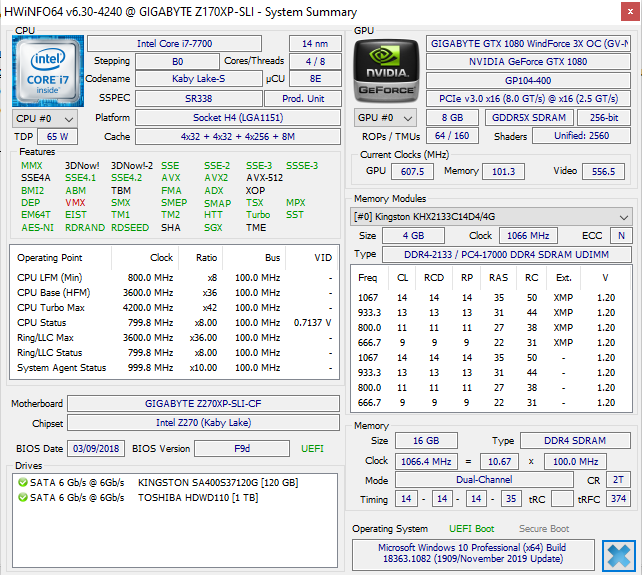The height and width of the screenshot is (575, 642).
Task: Click the red VMX feature label
Action: click(x=75, y=203)
